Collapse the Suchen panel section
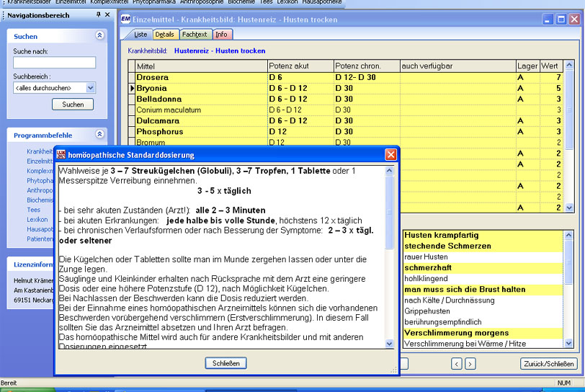This screenshot has height=392, width=585. pos(99,35)
